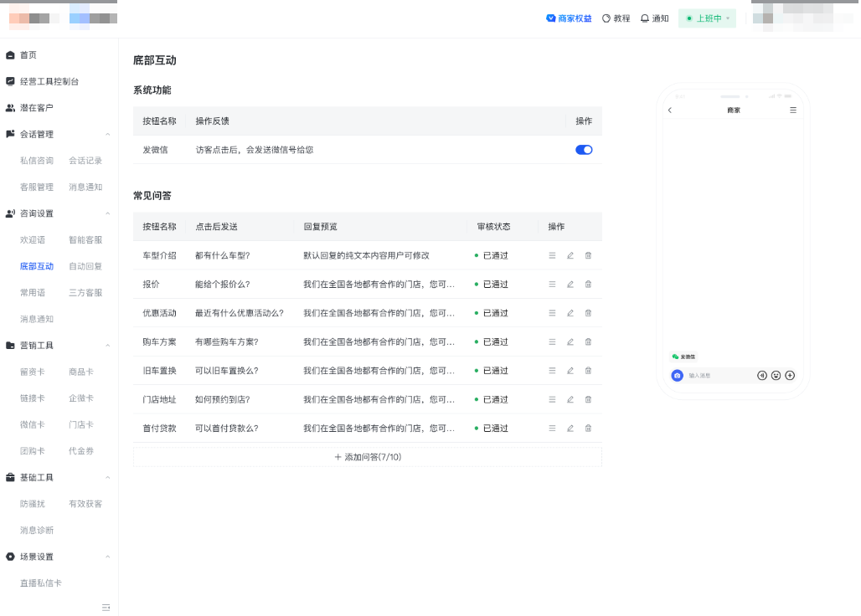This screenshot has width=861, height=616.
Task: Click the plus icon in chat input bar
Action: coord(790,375)
